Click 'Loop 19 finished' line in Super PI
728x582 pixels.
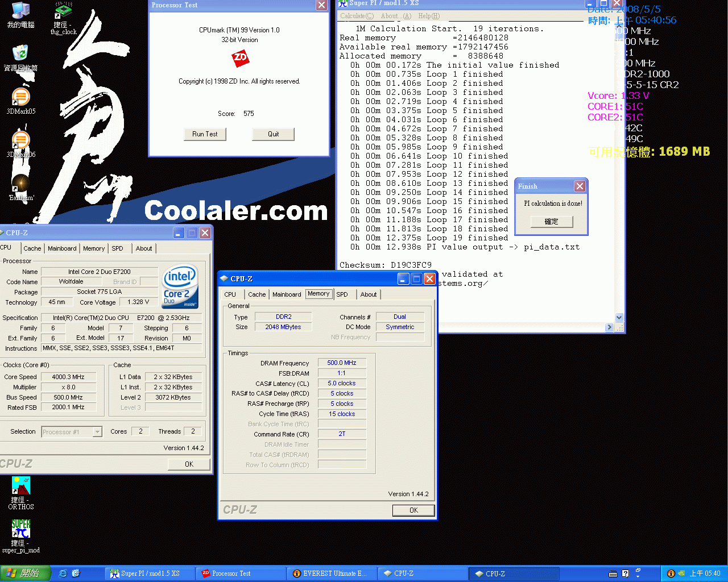[x=429, y=238]
